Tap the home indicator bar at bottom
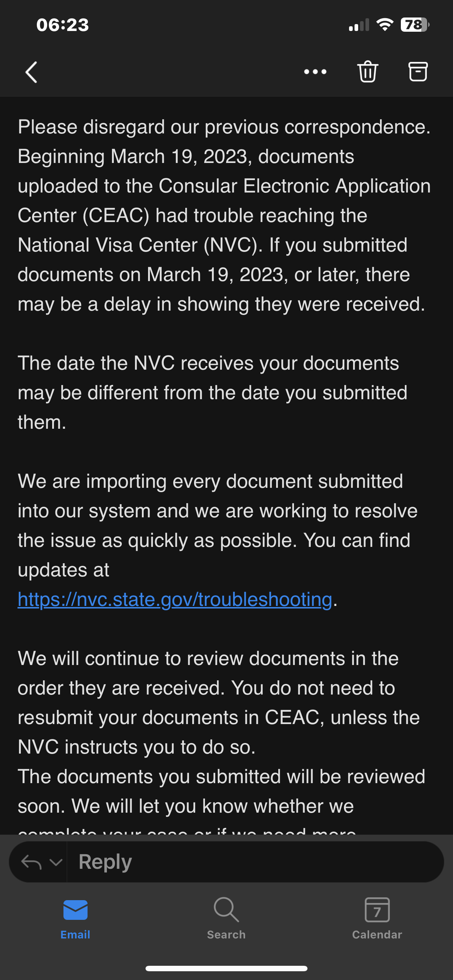The width and height of the screenshot is (453, 980). (x=226, y=968)
